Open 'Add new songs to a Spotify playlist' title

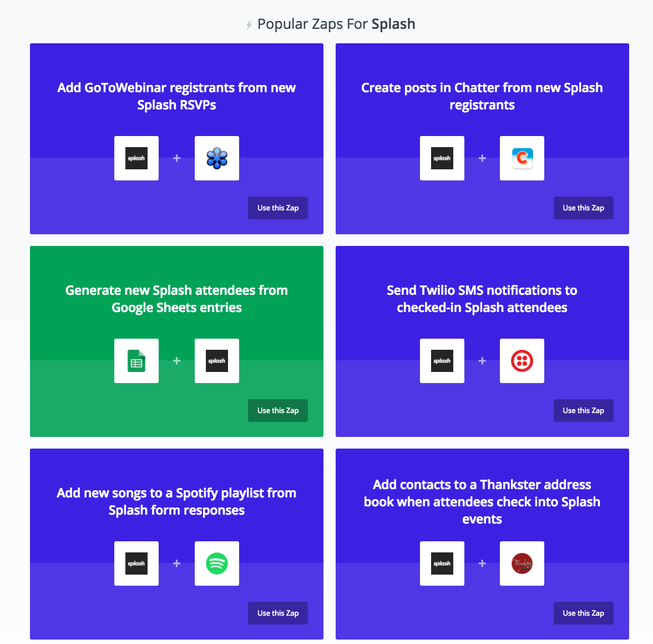click(x=176, y=501)
